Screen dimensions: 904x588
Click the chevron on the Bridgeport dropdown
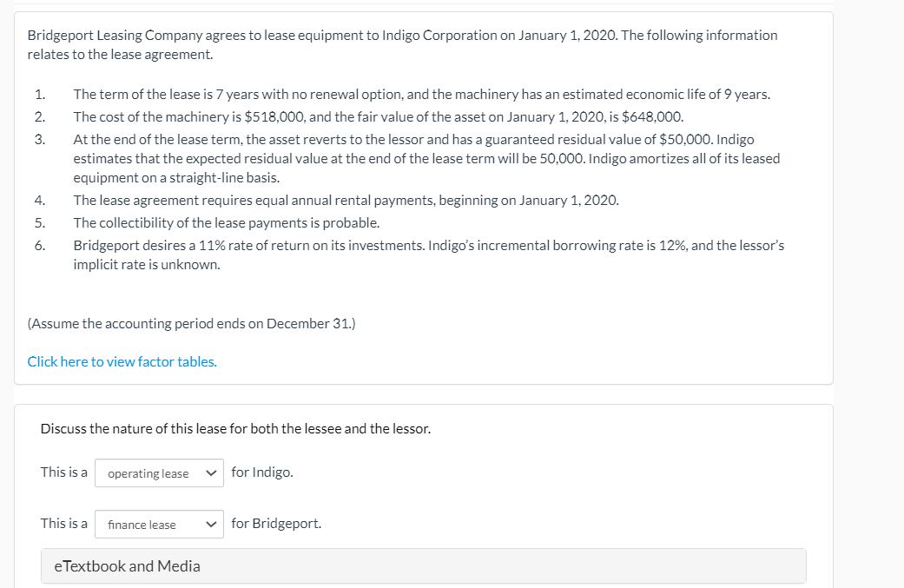pos(210,524)
